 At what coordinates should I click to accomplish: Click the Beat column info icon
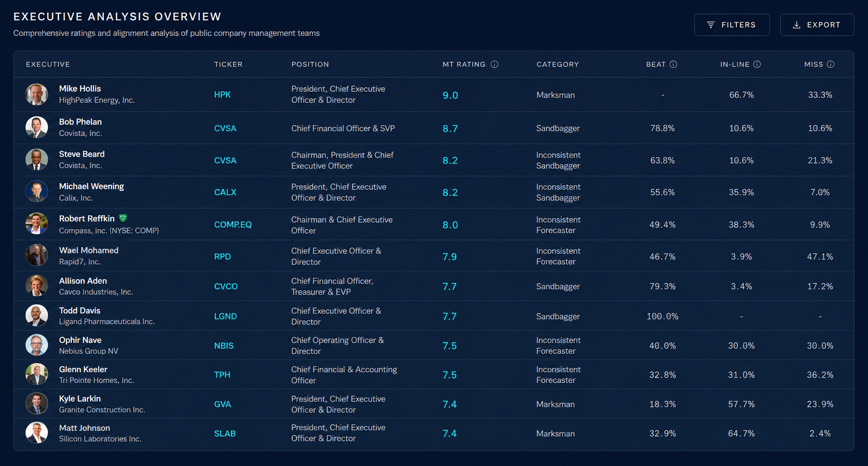coord(673,64)
